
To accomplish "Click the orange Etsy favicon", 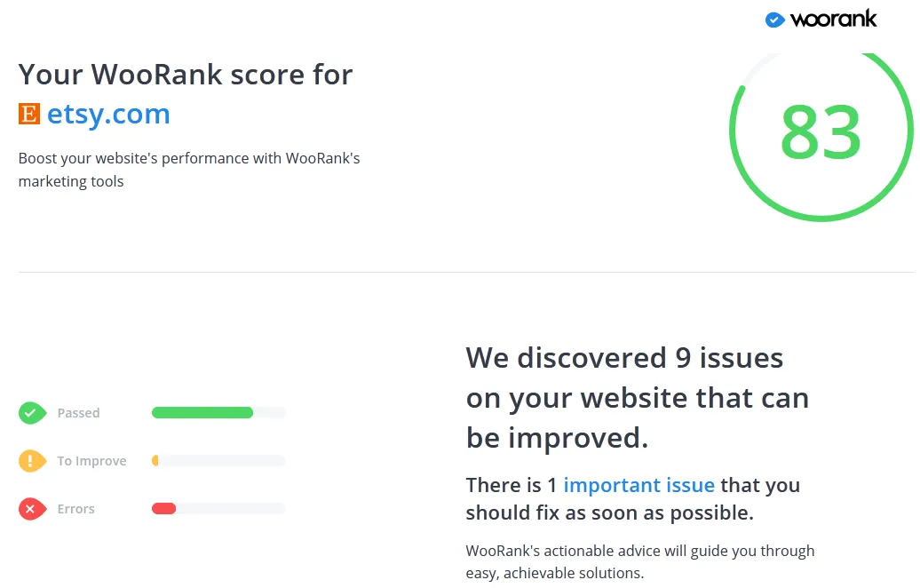I will (x=29, y=114).
